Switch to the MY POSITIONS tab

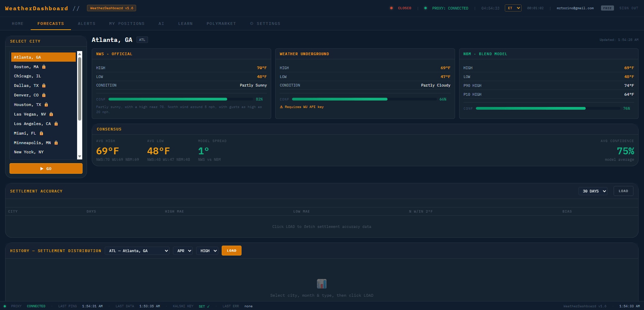[x=127, y=24]
